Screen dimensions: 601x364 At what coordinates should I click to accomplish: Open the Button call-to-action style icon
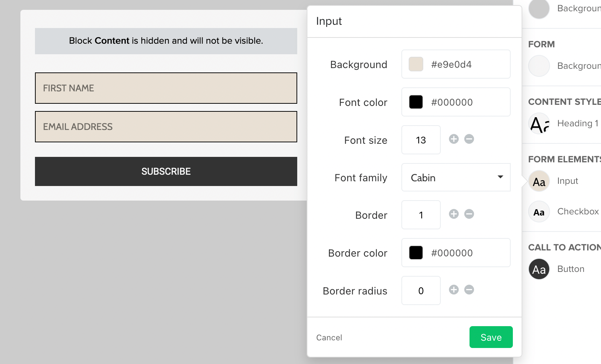[539, 269]
